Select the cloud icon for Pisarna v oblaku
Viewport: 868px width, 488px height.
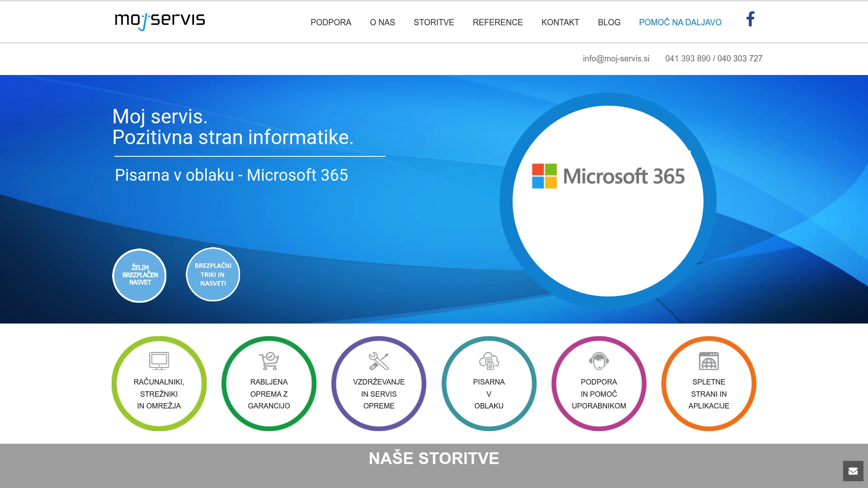[x=489, y=361]
